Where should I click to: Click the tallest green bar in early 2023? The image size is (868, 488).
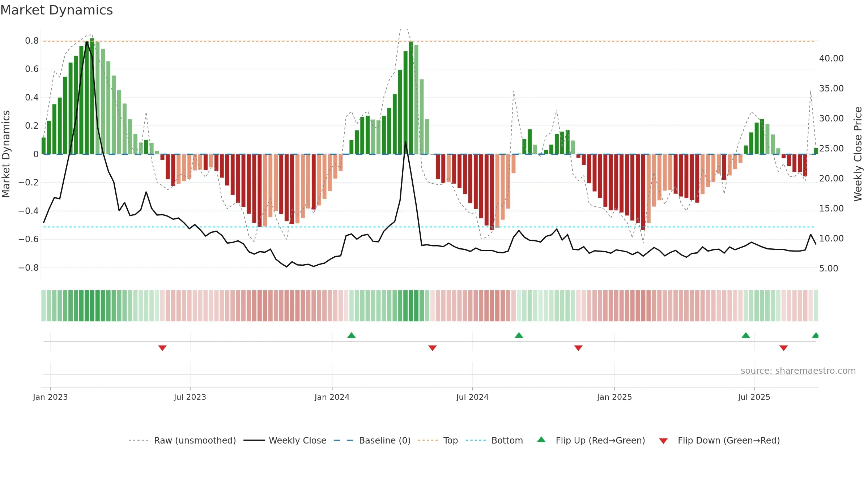coord(92,96)
